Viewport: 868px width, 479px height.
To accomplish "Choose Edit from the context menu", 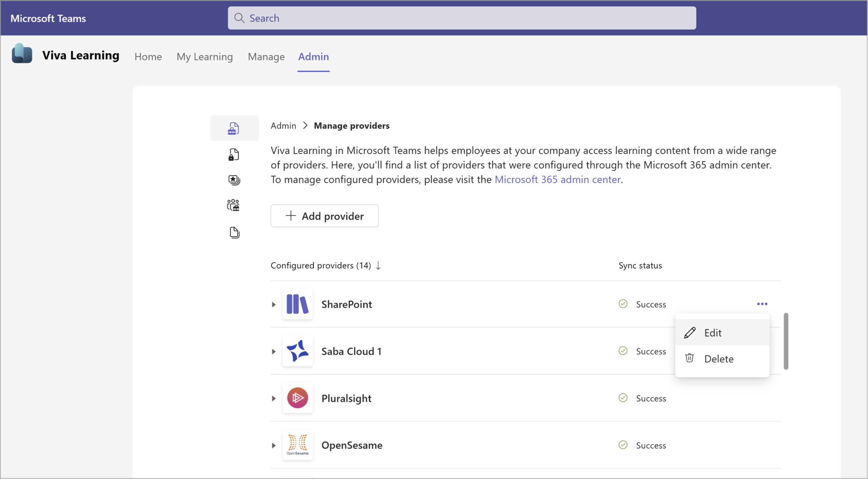I will pyautogui.click(x=723, y=333).
